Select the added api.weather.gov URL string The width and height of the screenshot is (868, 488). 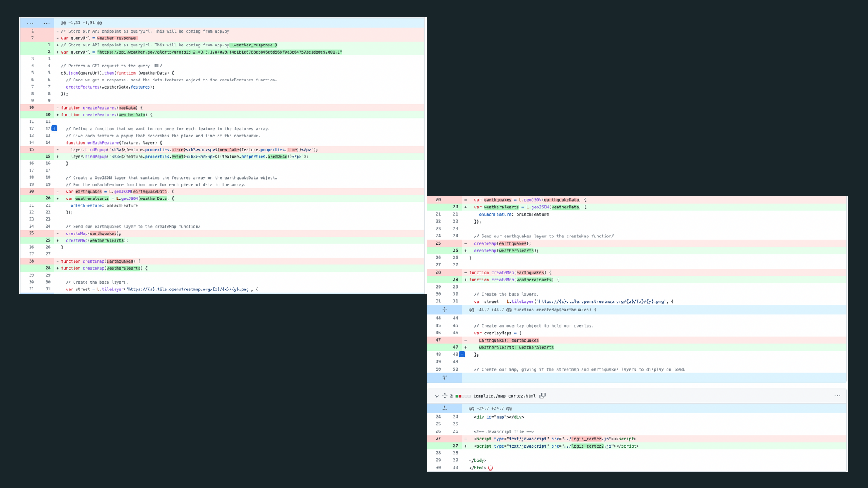pyautogui.click(x=219, y=52)
